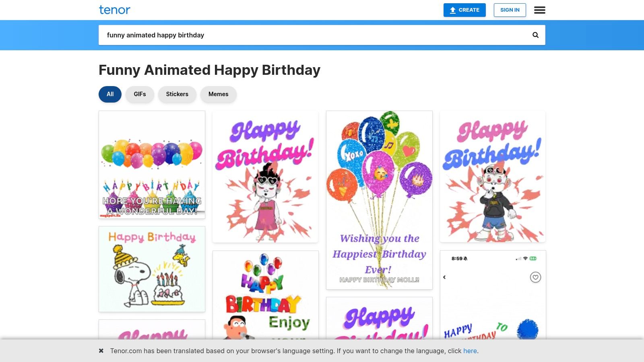Screen dimensions: 644x362
Task: Open the boy in black hoodie birthday GIF
Action: coord(493,177)
